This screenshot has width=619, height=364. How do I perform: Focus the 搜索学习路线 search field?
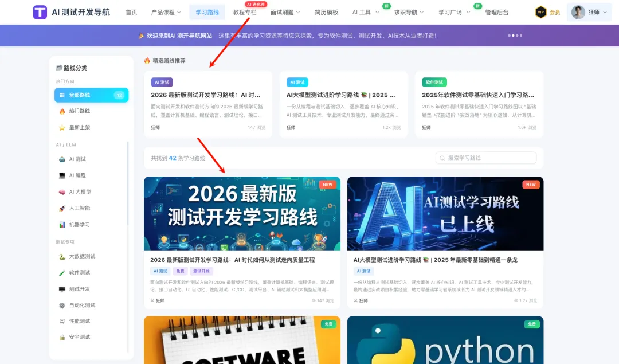point(486,158)
